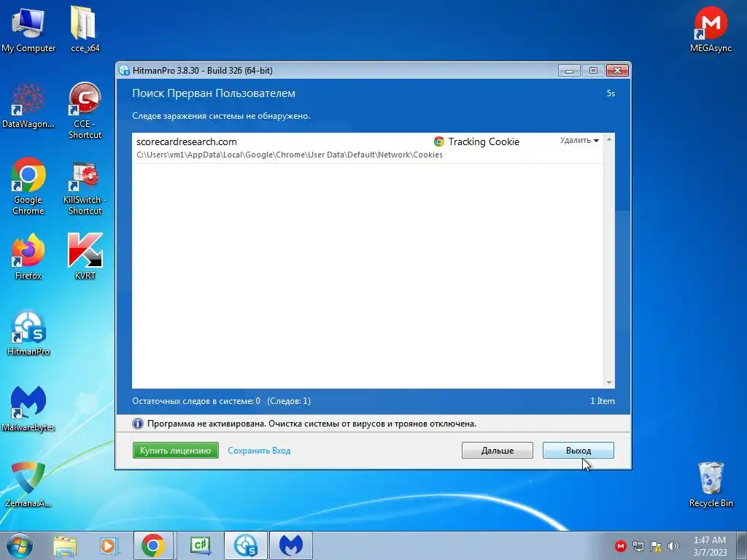
Task: Click the MEGA tray icon
Action: click(x=620, y=546)
